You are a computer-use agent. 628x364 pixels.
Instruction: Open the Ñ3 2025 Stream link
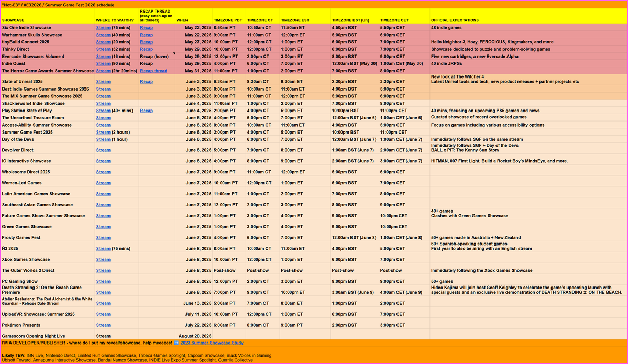(103, 249)
